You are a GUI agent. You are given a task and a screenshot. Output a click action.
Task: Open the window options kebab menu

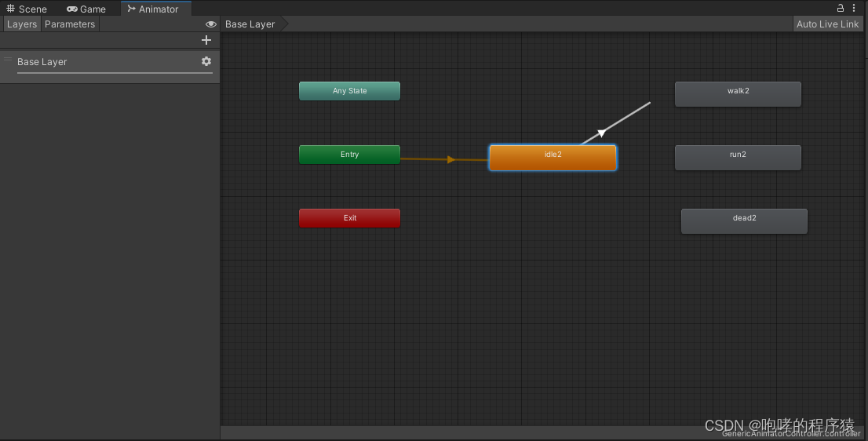(x=855, y=8)
